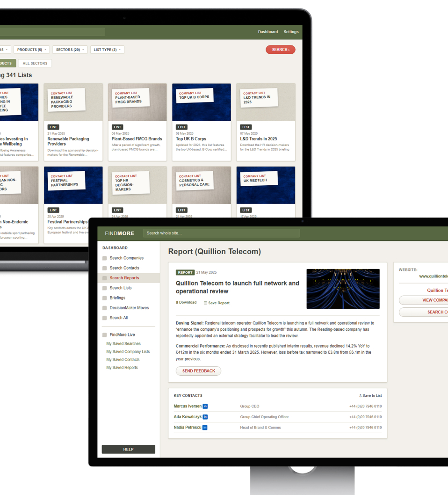Go to Search Lists in dashboard sidebar
Screen dimensions: 448x495
[121, 288]
